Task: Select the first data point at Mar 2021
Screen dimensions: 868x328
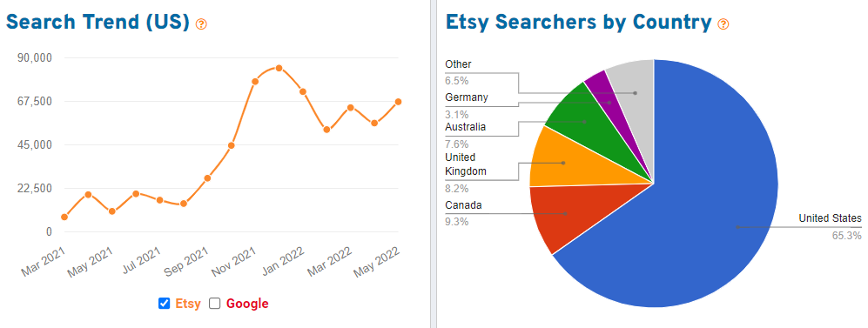Action: pyautogui.click(x=64, y=217)
